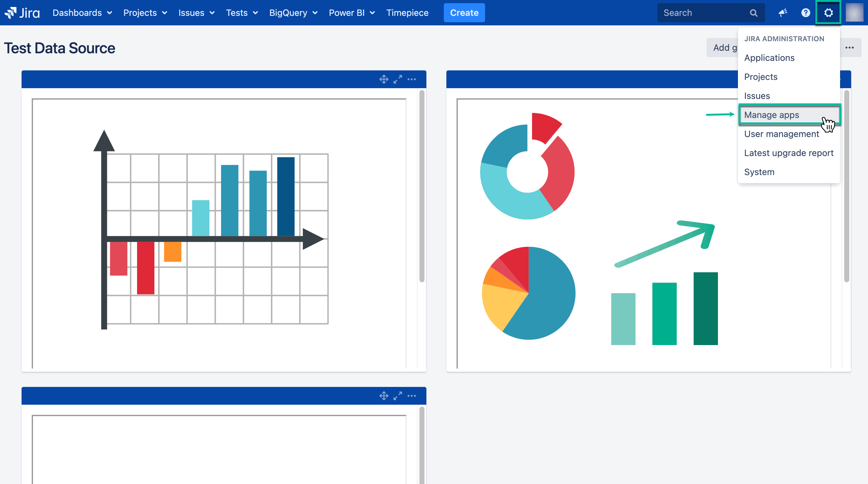This screenshot has height=484, width=868.
Task: Open the user profile avatar
Action: point(854,13)
